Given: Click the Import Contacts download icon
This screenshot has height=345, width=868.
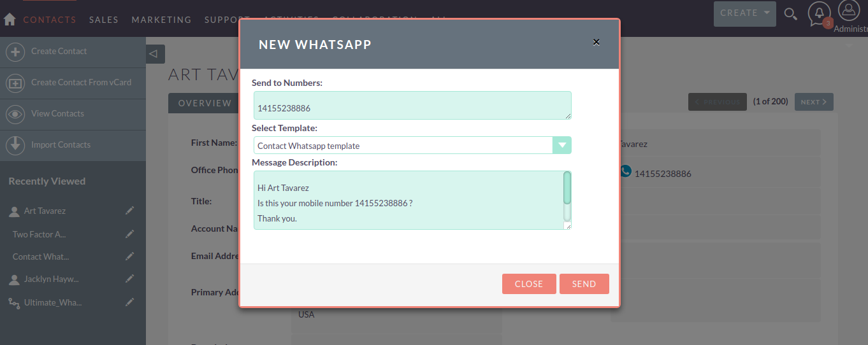Looking at the screenshot, I should [15, 145].
